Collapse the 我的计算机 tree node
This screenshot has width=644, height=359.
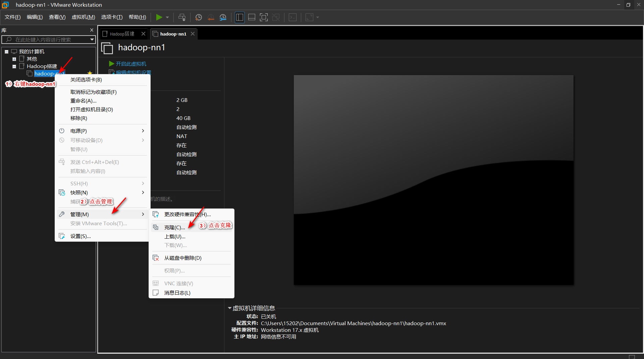point(6,52)
